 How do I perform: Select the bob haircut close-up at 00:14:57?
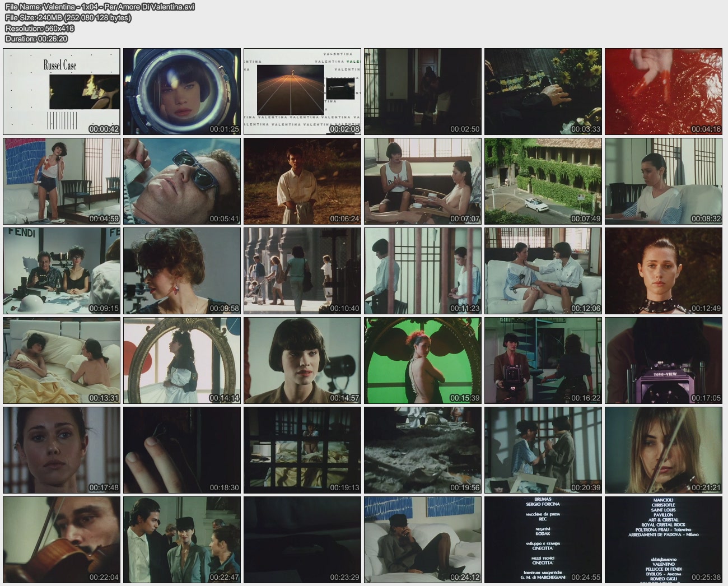click(302, 360)
